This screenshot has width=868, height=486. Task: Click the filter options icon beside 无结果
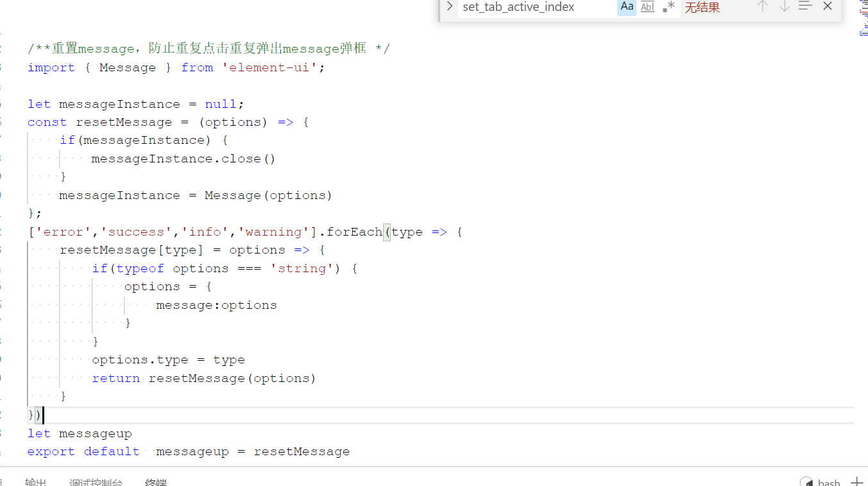click(x=804, y=7)
